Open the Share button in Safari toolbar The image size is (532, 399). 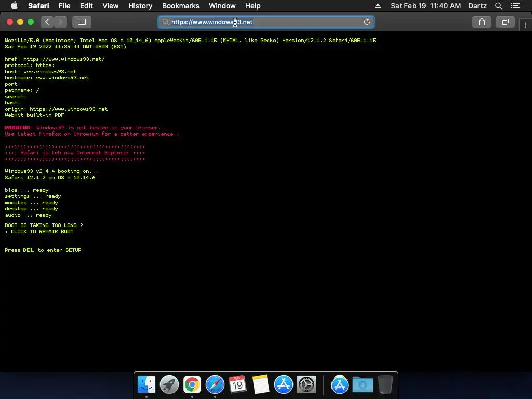(482, 22)
